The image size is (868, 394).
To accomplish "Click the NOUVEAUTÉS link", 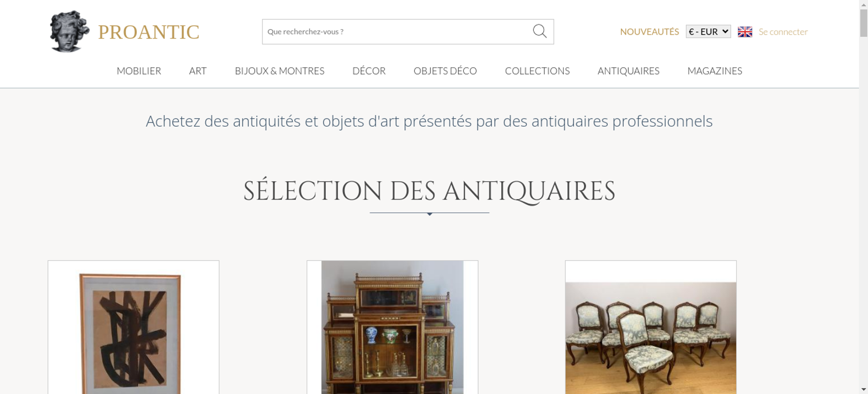I will [649, 32].
